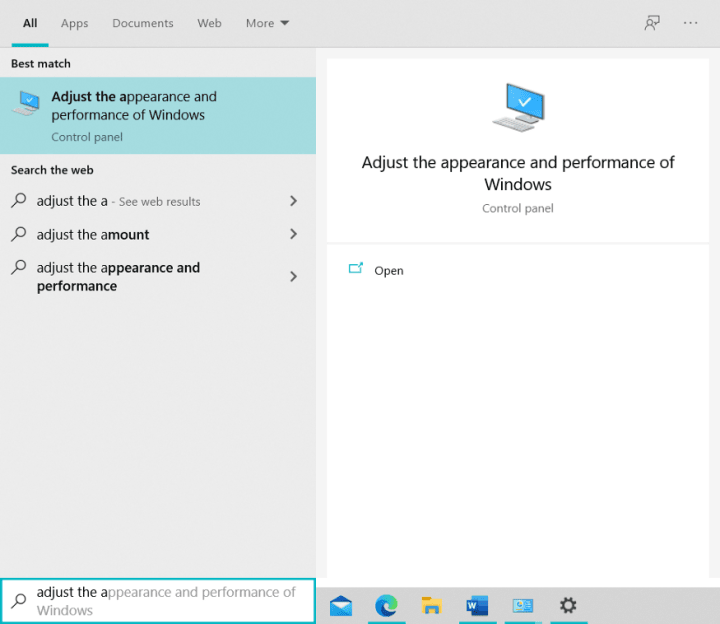The width and height of the screenshot is (720, 624).
Task: Launch Microsoft Edge from taskbar
Action: (x=386, y=606)
